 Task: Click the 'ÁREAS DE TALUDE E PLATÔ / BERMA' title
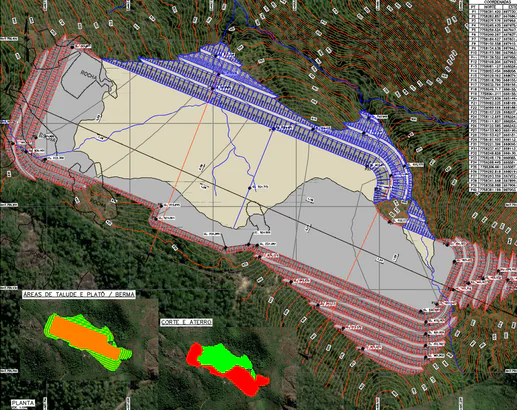(79, 295)
